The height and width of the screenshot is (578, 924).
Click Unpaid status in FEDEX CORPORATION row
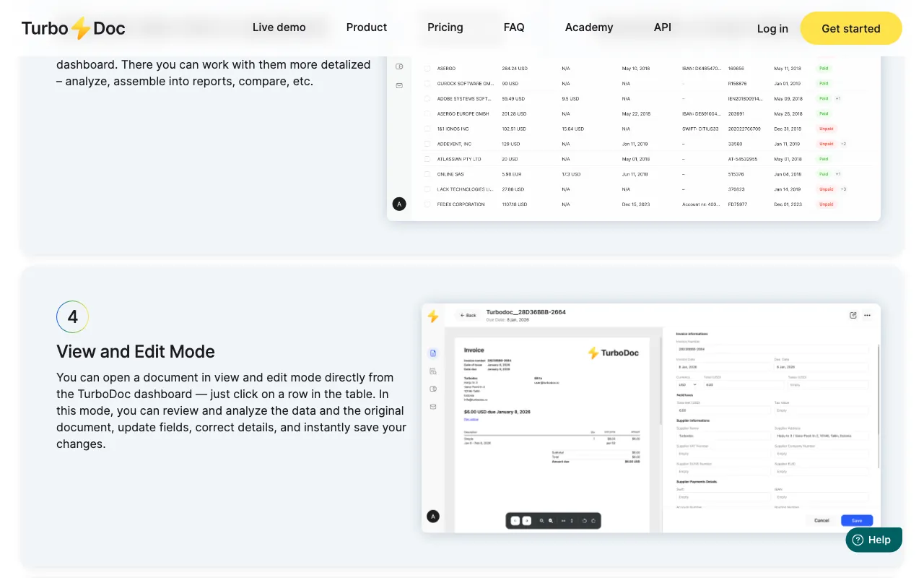[x=826, y=204]
